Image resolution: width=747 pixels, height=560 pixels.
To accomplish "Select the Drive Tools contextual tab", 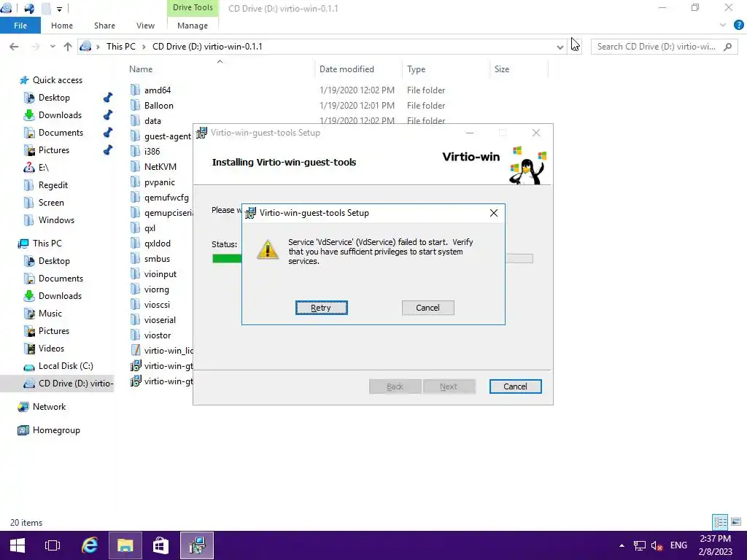I will click(193, 7).
